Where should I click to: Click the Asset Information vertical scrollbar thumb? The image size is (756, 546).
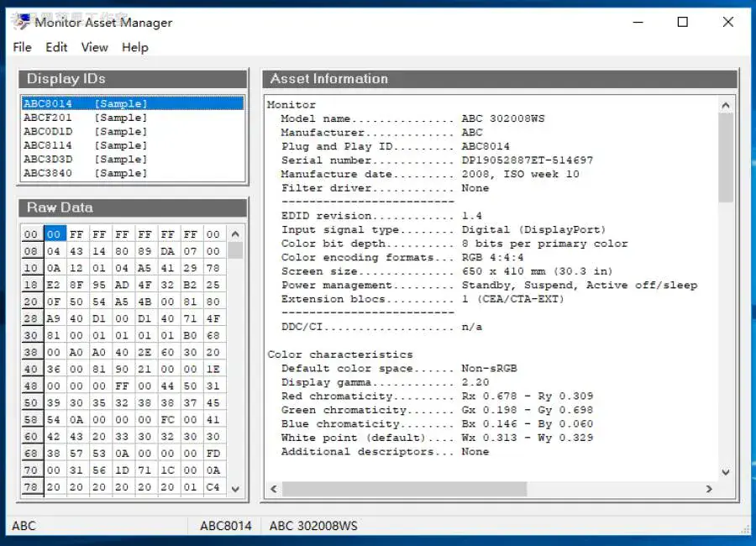[726, 158]
